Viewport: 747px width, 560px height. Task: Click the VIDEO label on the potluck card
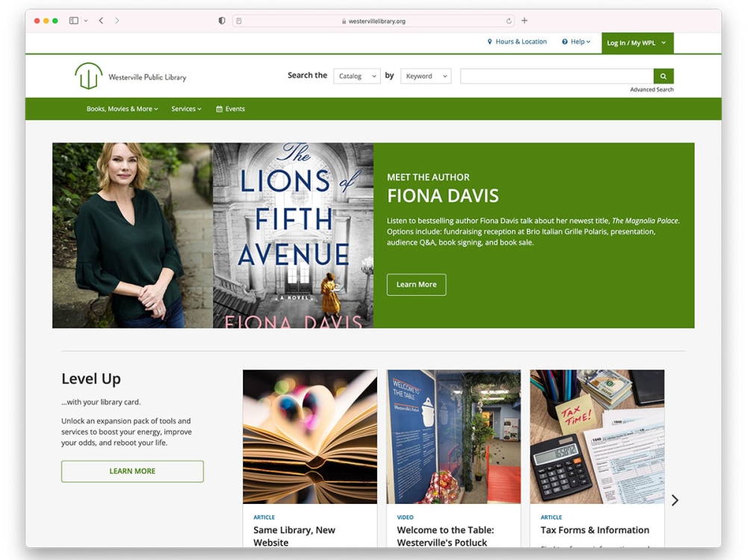(405, 517)
